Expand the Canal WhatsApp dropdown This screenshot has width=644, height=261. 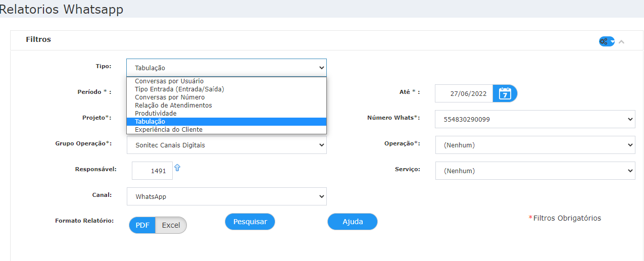click(226, 196)
